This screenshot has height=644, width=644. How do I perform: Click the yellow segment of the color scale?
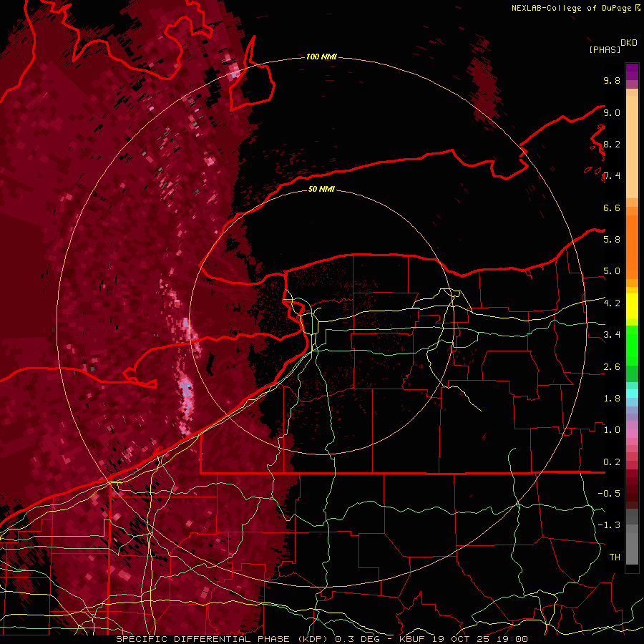pyautogui.click(x=632, y=306)
